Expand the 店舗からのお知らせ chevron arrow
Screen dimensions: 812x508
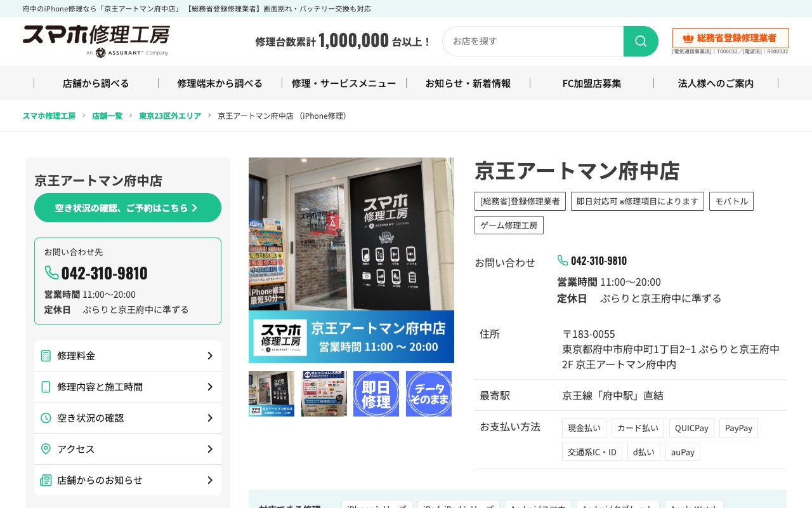coord(210,480)
